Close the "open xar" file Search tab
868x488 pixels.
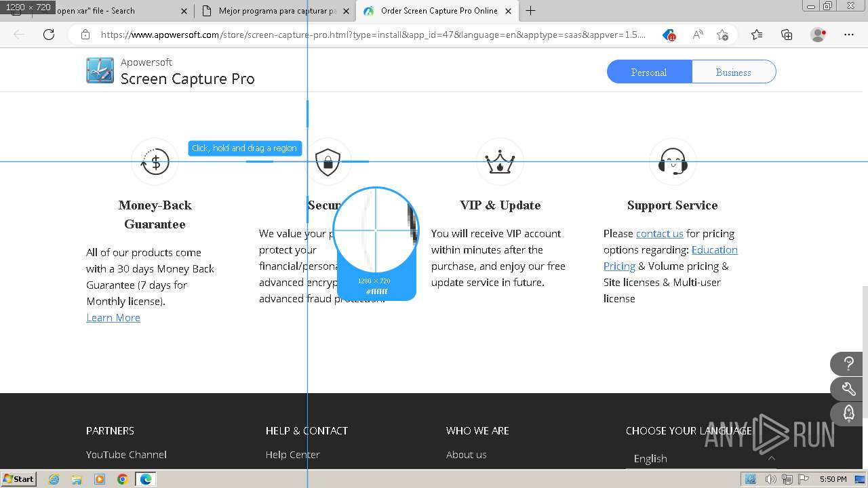pyautogui.click(x=184, y=11)
